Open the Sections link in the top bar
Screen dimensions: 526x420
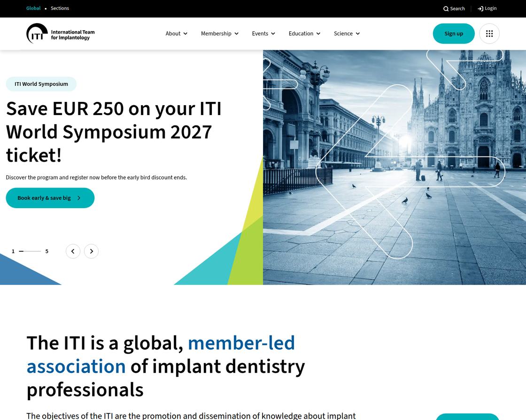coord(60,8)
